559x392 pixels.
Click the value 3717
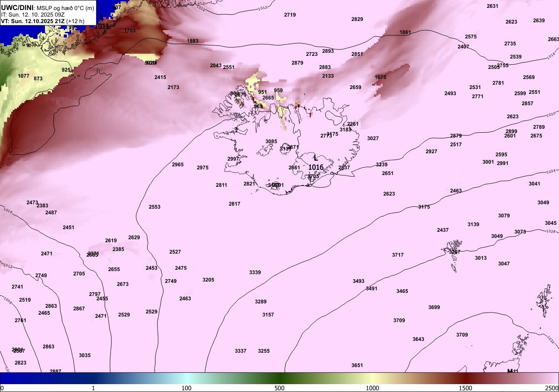[398, 255]
